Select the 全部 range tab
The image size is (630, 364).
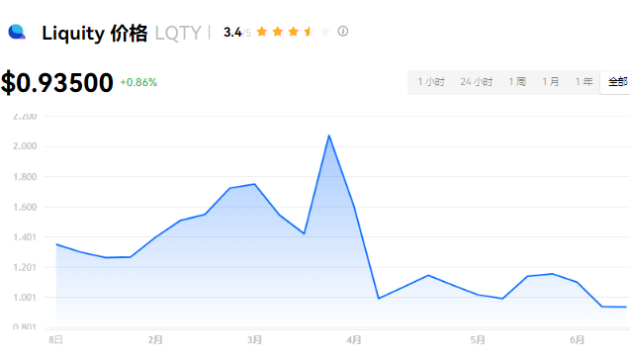pyautogui.click(x=617, y=82)
